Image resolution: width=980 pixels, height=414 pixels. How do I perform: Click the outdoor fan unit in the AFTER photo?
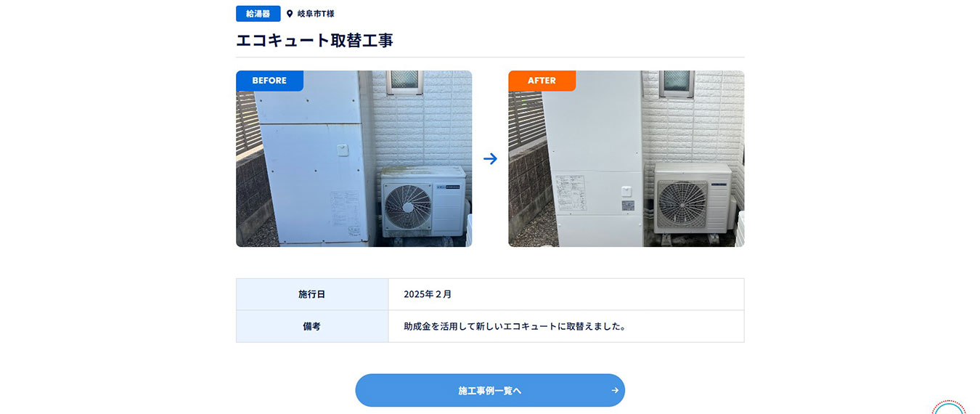pos(693,198)
